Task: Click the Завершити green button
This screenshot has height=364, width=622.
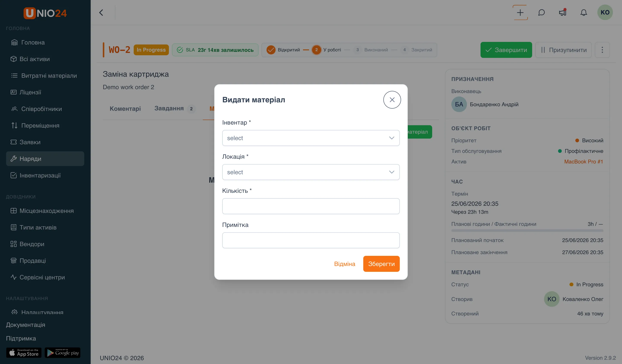Action: pos(506,50)
